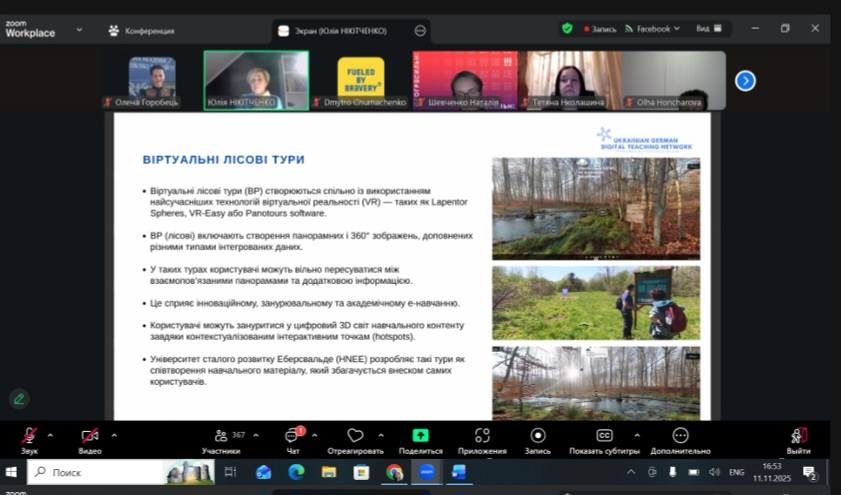Viewport: 841px width, 495px height.
Task: Select Dmytro Chumachenko's video thumbnail
Action: 360,79
